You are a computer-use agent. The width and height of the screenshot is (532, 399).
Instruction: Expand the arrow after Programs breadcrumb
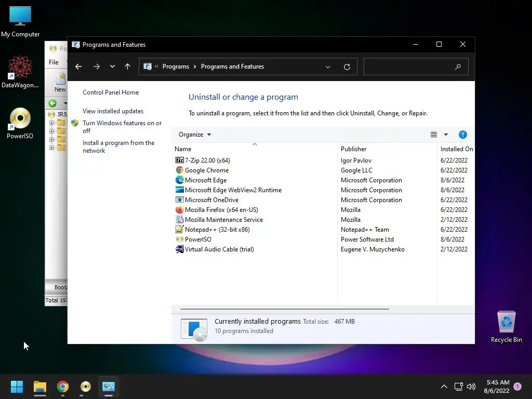[x=195, y=66]
